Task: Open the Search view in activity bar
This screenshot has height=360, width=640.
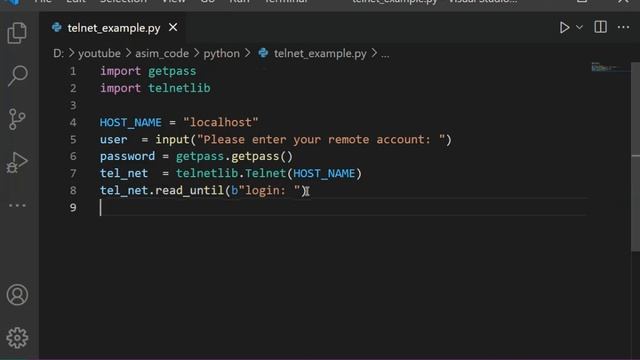Action: 17,76
